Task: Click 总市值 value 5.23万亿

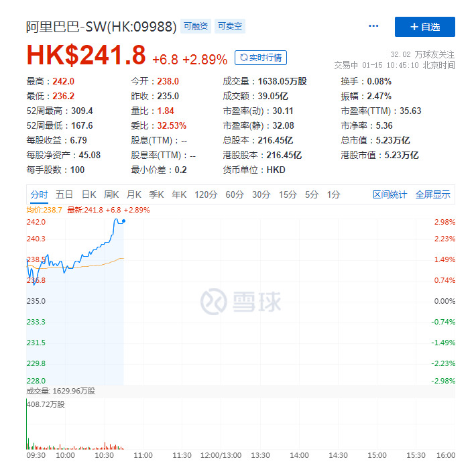Action: click(x=393, y=140)
